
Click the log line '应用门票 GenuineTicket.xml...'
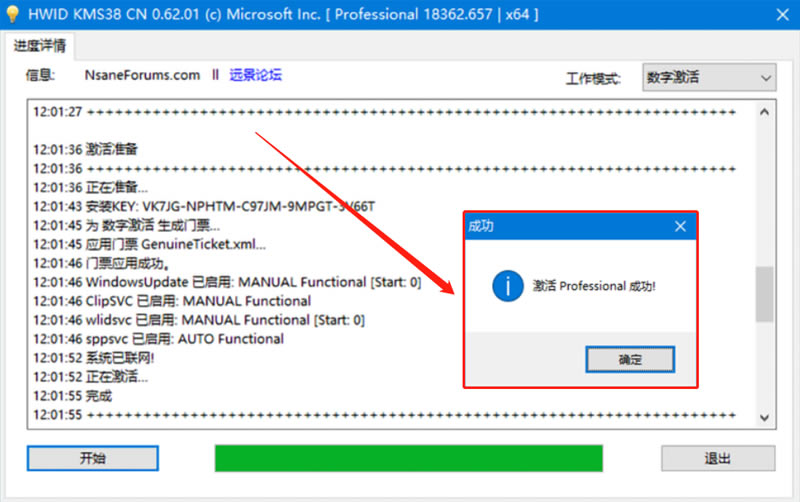(x=149, y=244)
